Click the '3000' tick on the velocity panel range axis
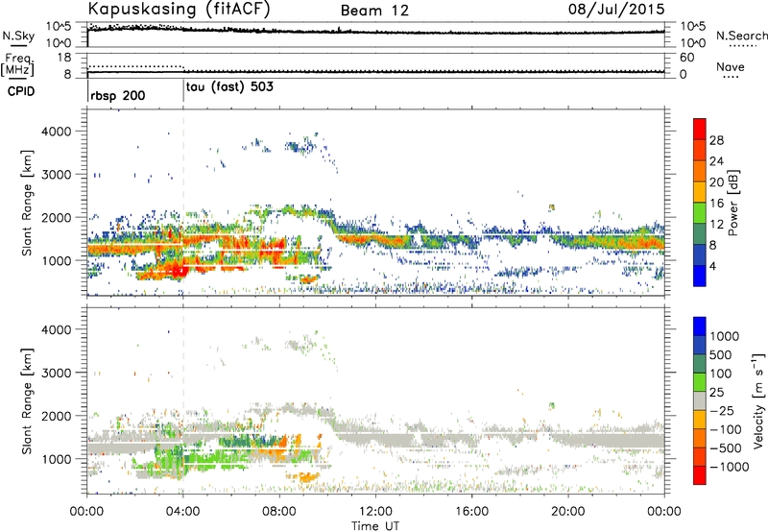This screenshot has width=768, height=532. click(56, 373)
